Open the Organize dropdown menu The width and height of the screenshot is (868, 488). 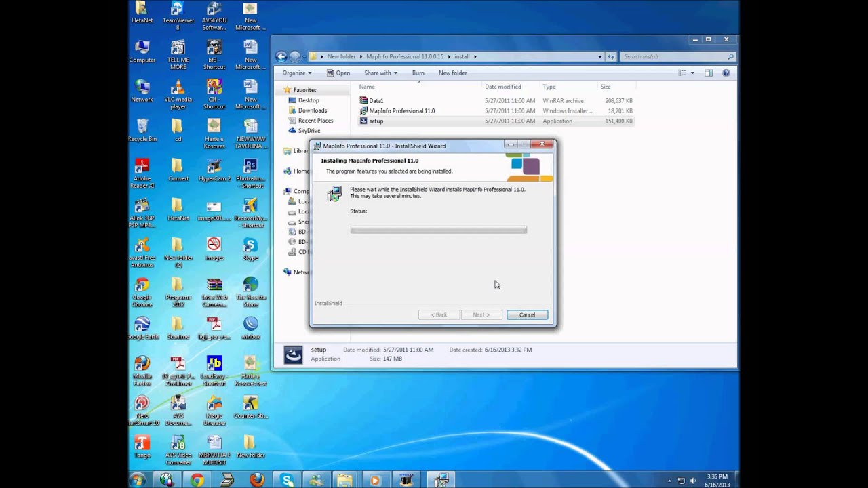(297, 73)
